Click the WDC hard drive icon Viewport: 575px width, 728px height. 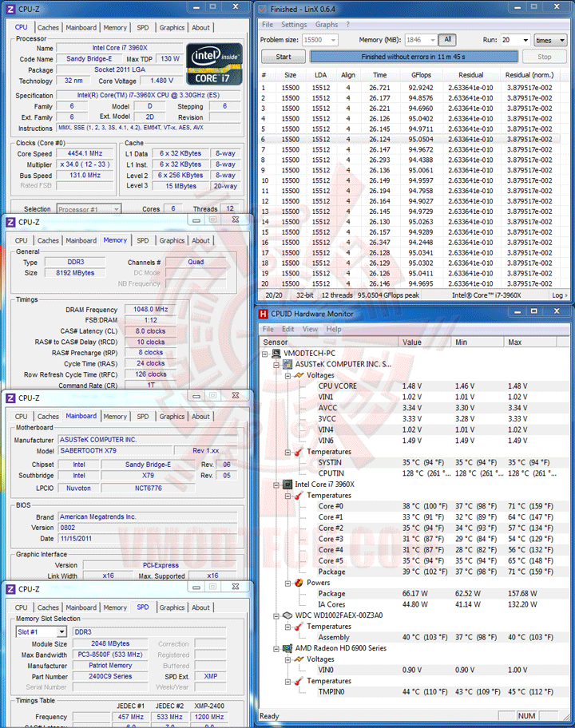click(x=287, y=615)
